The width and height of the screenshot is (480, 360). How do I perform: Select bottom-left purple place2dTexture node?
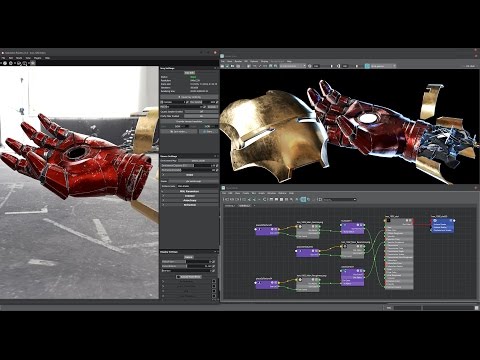[267, 284]
